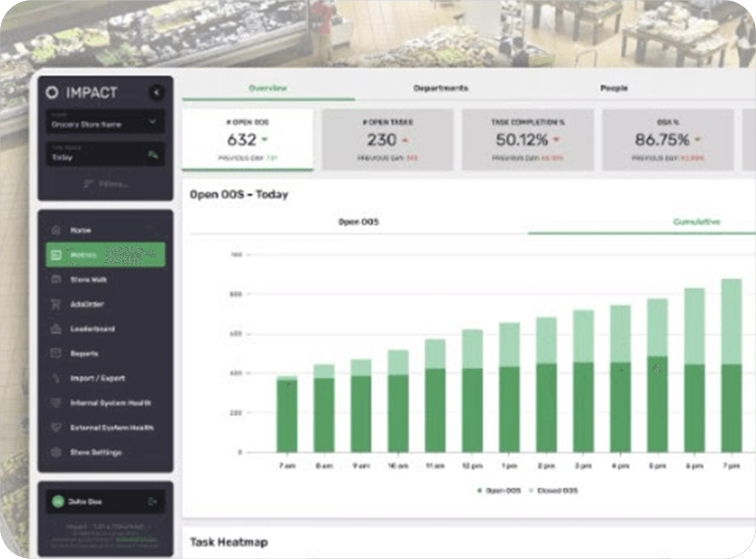Click the John Doe user avatar
This screenshot has height=559, width=756.
point(59,502)
